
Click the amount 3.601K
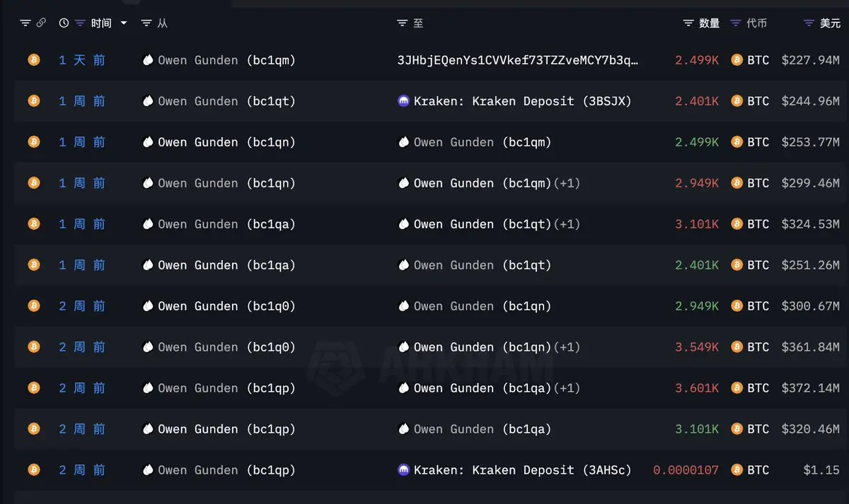(697, 388)
